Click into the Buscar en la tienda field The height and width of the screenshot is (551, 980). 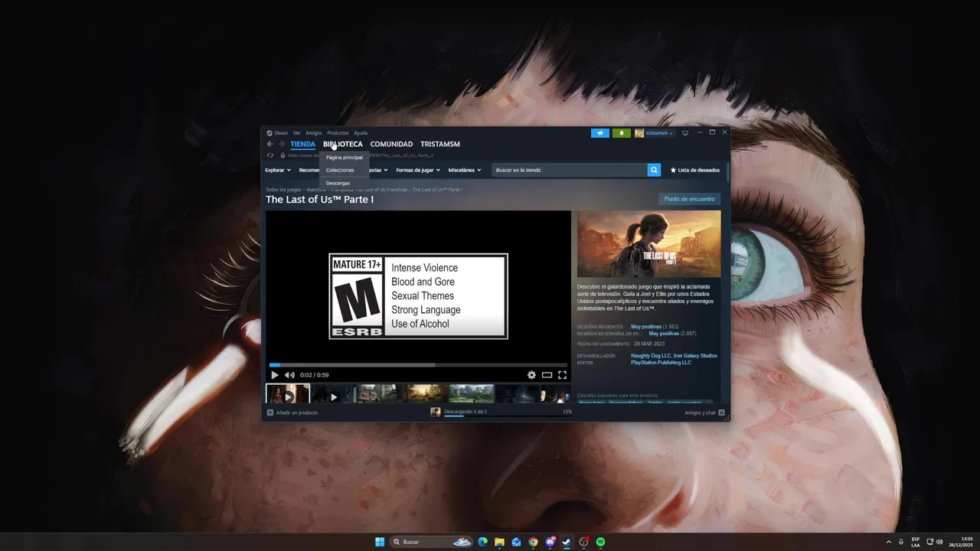tap(569, 170)
